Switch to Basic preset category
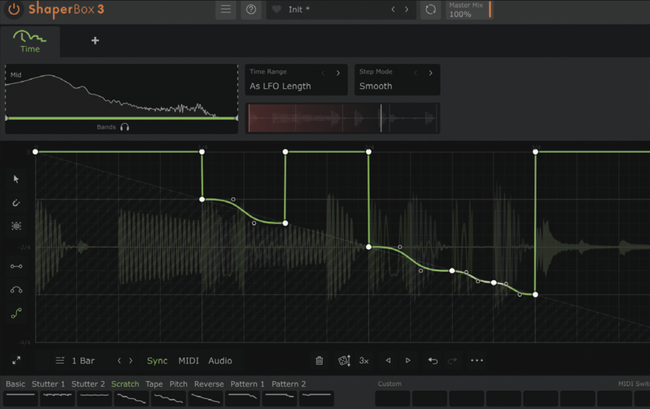 (x=15, y=384)
